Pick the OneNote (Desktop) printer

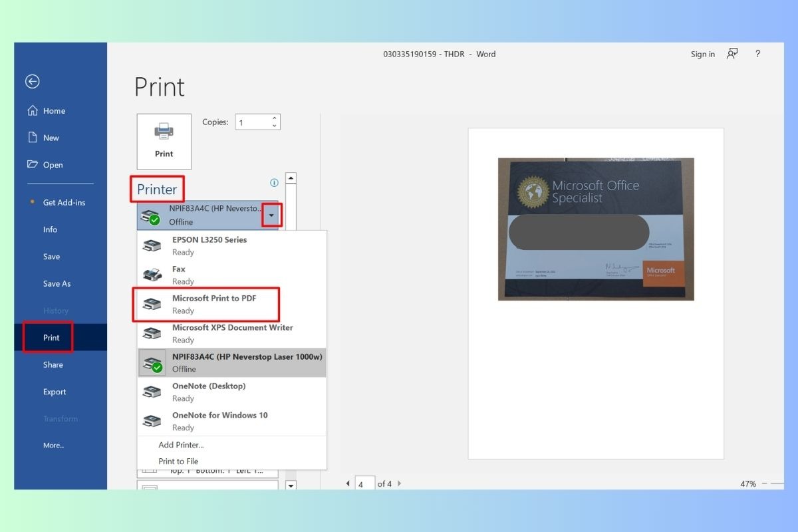tap(232, 392)
